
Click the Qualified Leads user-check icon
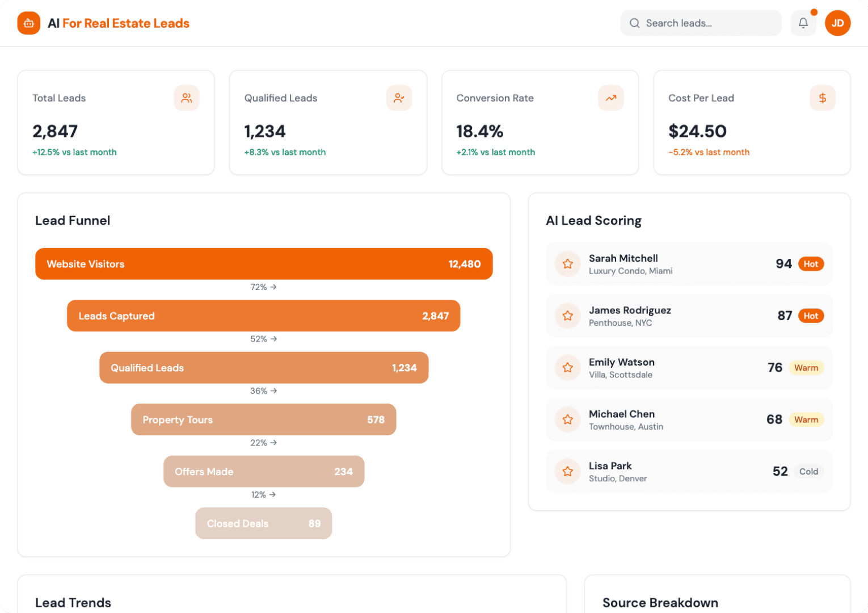[x=399, y=98]
